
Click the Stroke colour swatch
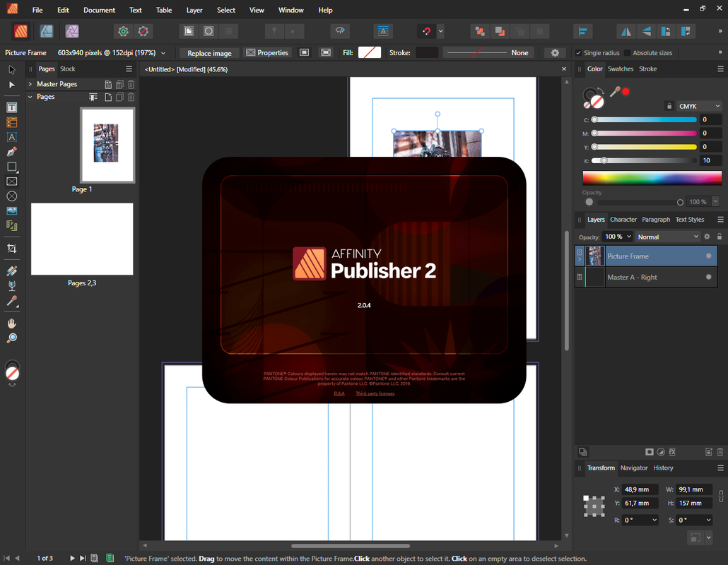click(x=427, y=52)
